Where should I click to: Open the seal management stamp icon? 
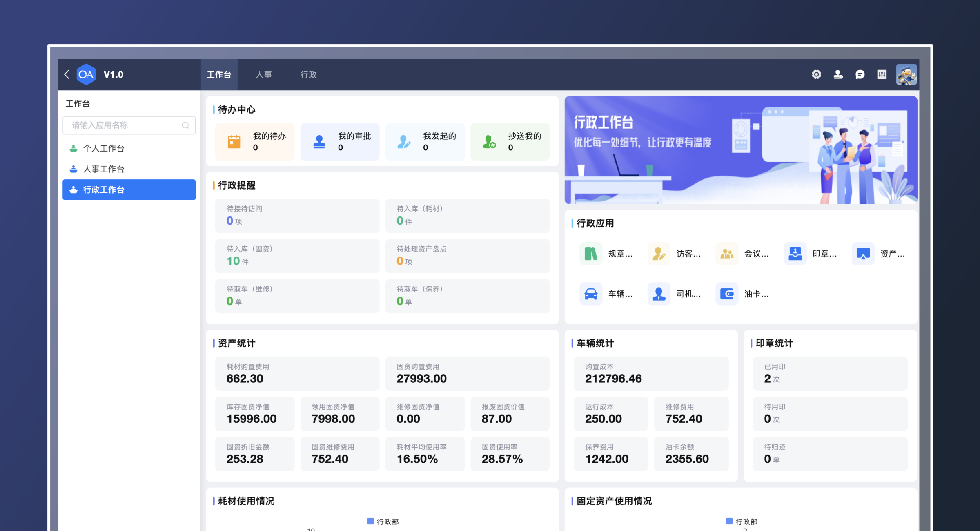795,254
